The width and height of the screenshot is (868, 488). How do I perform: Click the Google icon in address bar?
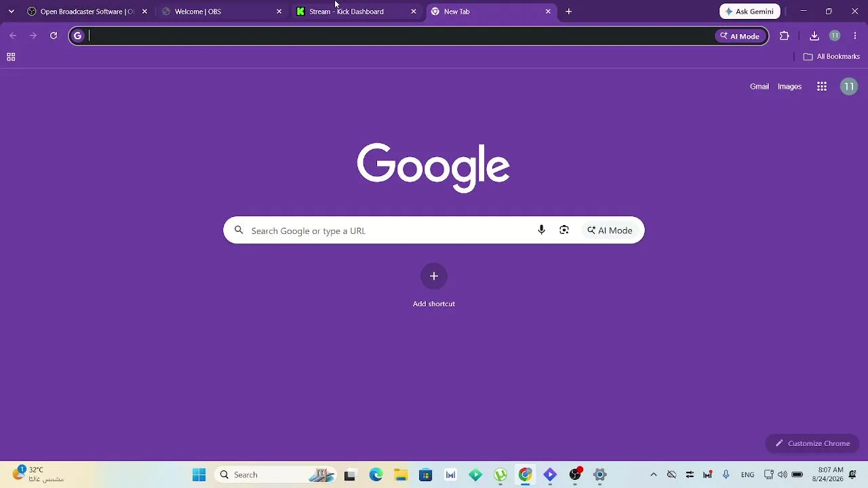click(x=78, y=36)
